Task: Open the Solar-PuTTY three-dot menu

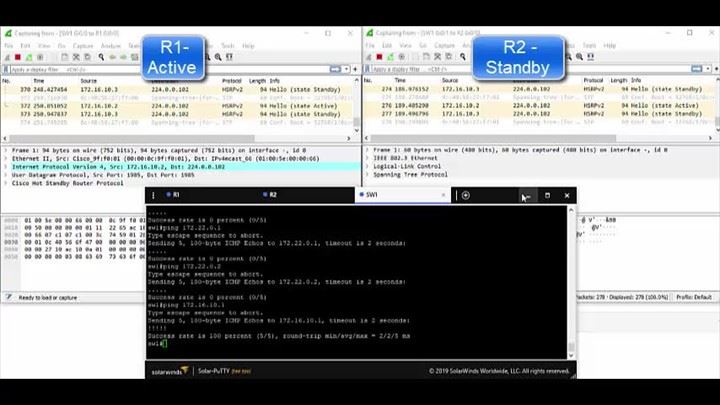Action: click(x=153, y=195)
